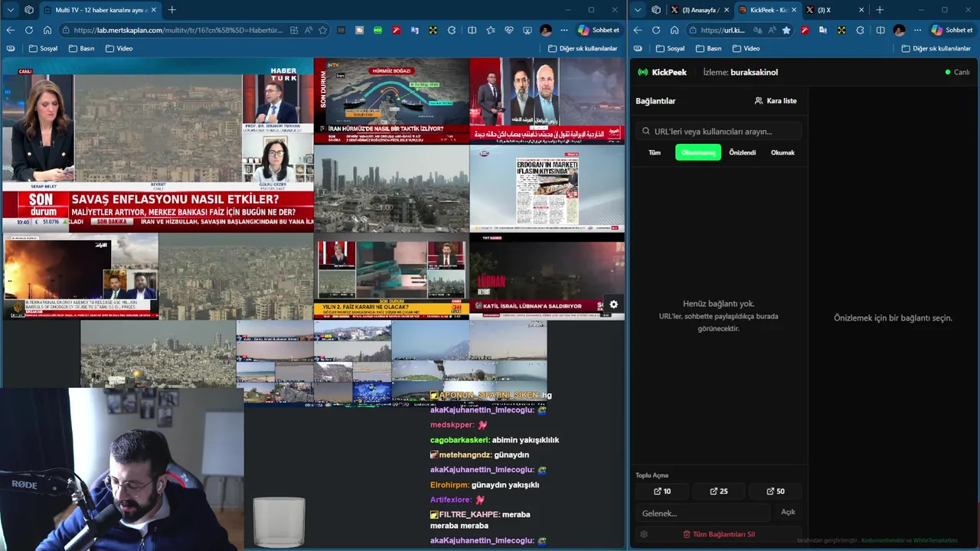Go back in left browser
Screen dimensions: 980x551
click(11, 30)
